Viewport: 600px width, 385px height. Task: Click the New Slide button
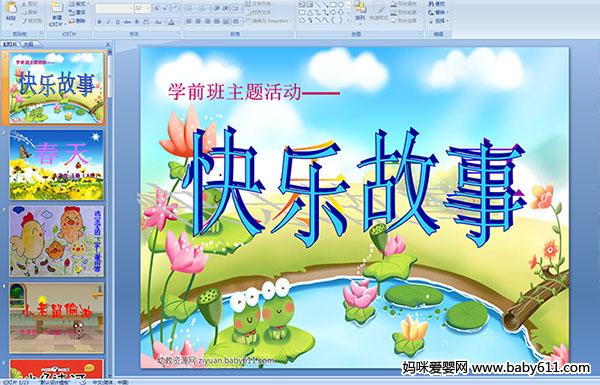click(57, 15)
